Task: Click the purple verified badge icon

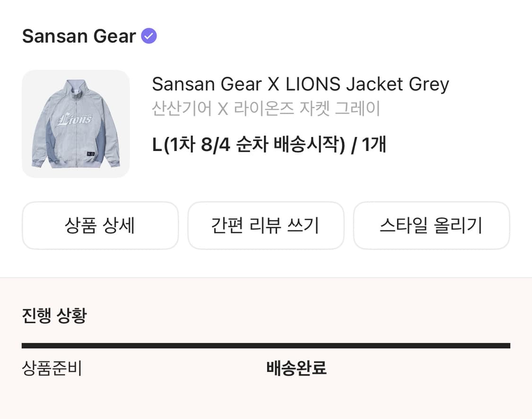Action: [x=149, y=36]
